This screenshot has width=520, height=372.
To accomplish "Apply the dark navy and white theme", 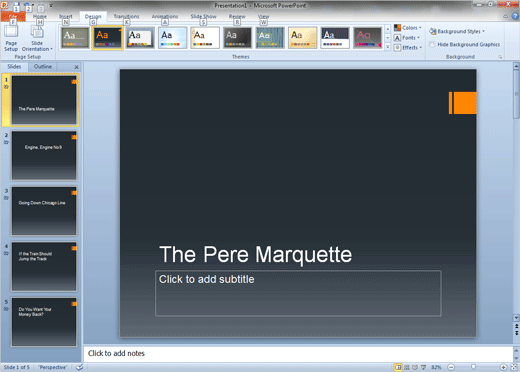I will 335,38.
